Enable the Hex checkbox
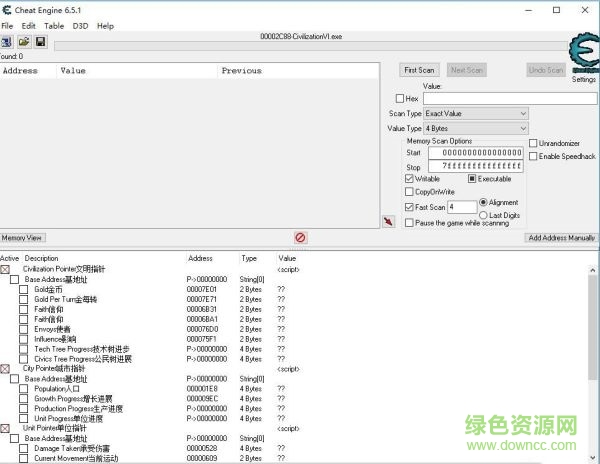The height and width of the screenshot is (464, 600). pos(400,99)
